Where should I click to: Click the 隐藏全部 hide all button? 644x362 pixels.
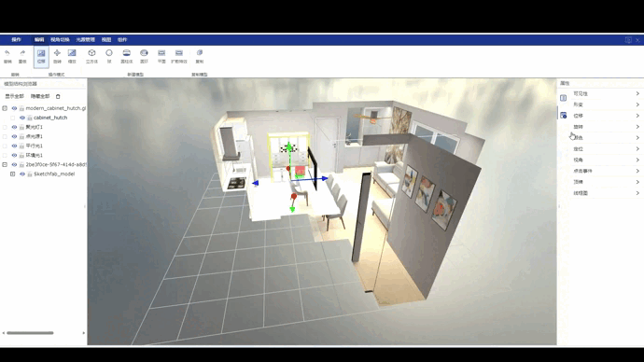pos(40,96)
